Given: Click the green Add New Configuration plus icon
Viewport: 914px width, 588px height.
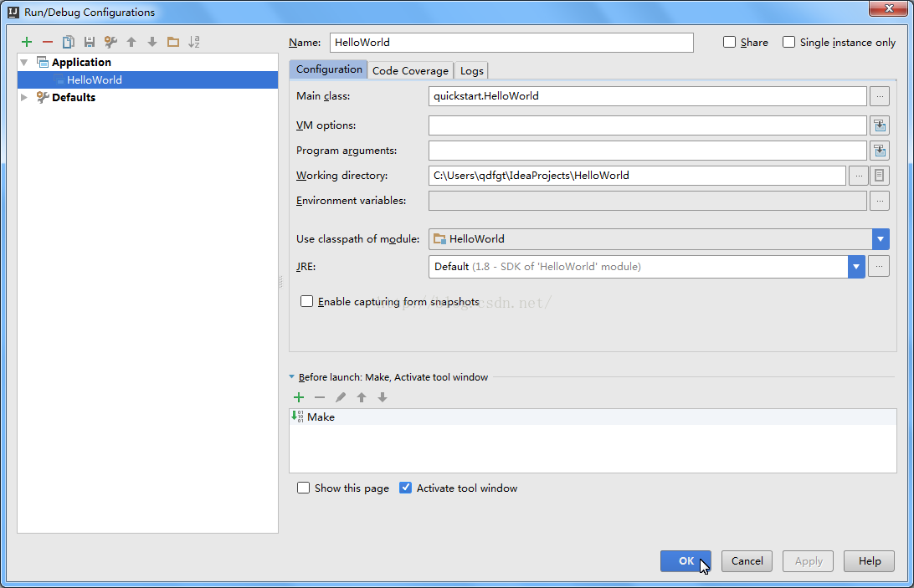Looking at the screenshot, I should pos(27,42).
